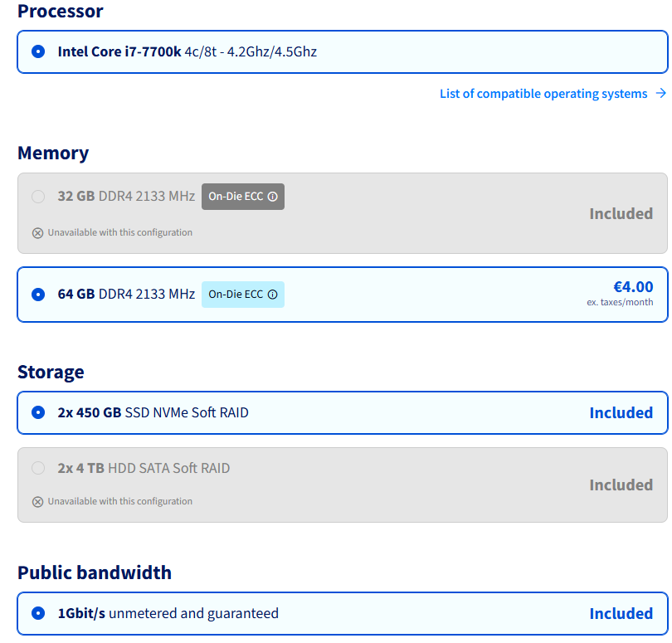Click Included label on 450 GB SSD row
The height and width of the screenshot is (643, 672).
point(621,412)
